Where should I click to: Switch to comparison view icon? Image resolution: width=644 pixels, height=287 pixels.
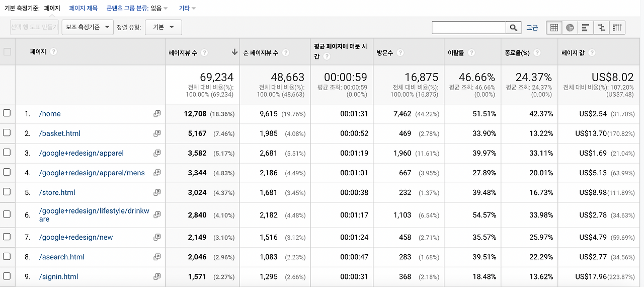tap(601, 28)
